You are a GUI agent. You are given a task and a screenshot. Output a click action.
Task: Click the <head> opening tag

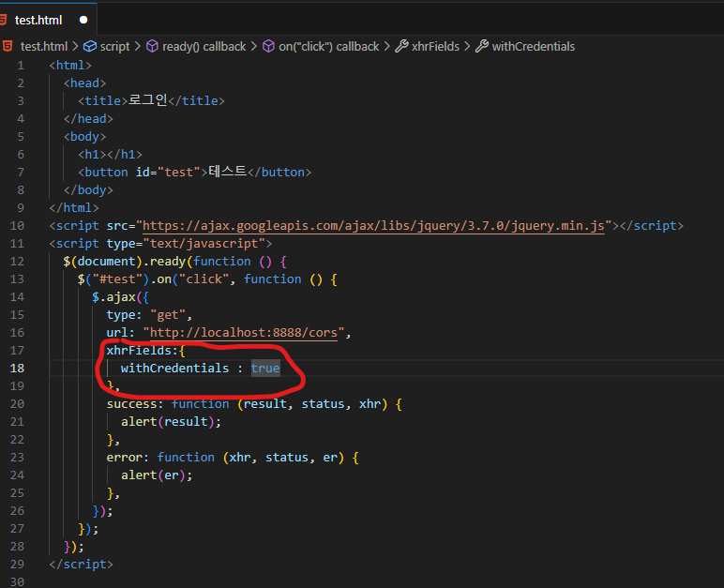[85, 83]
